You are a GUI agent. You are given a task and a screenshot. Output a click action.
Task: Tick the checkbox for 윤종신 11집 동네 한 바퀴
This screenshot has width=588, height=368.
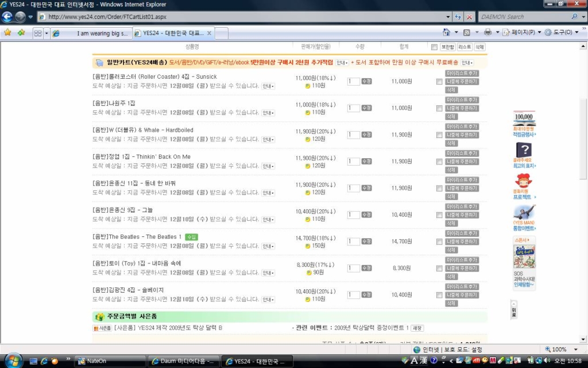coord(439,188)
